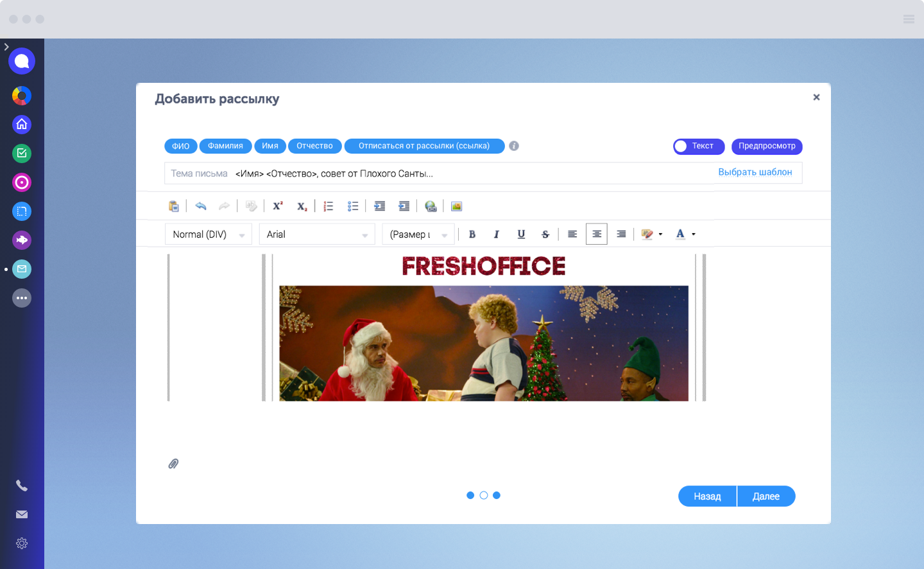Open the chat bubble sidebar icon

[x=22, y=61]
